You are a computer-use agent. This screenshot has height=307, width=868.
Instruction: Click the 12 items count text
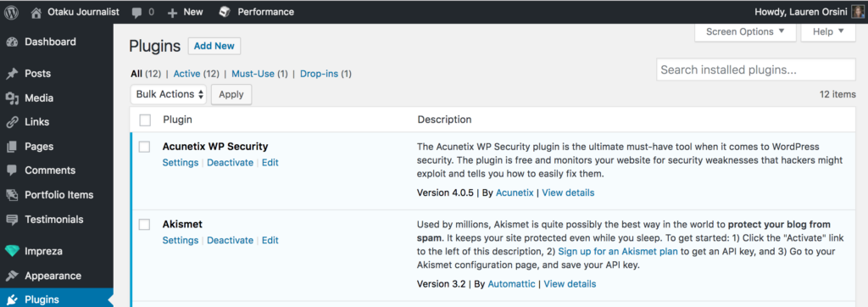point(837,94)
